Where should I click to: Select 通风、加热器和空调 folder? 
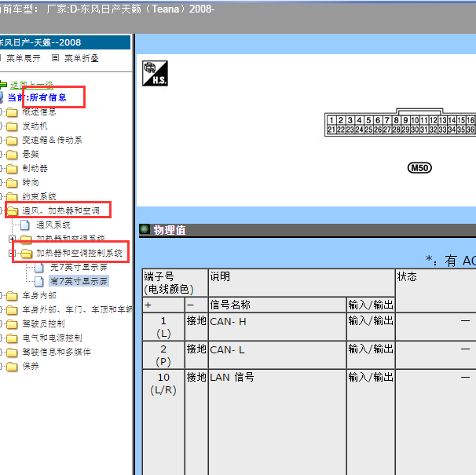[x=60, y=210]
